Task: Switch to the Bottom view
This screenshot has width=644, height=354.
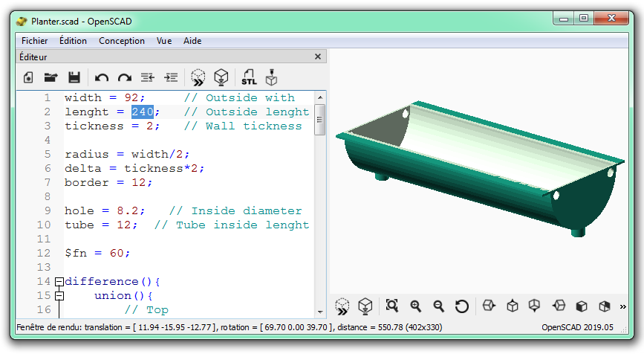Action: 535,306
